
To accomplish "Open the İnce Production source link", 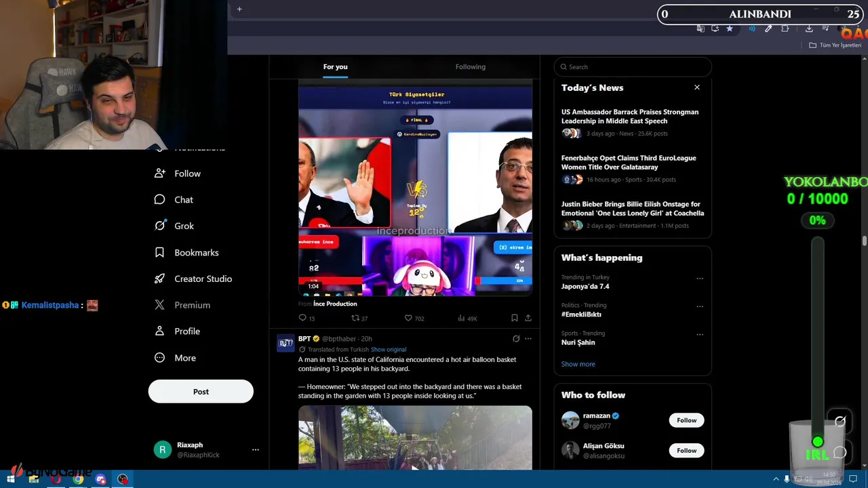I will (x=335, y=304).
